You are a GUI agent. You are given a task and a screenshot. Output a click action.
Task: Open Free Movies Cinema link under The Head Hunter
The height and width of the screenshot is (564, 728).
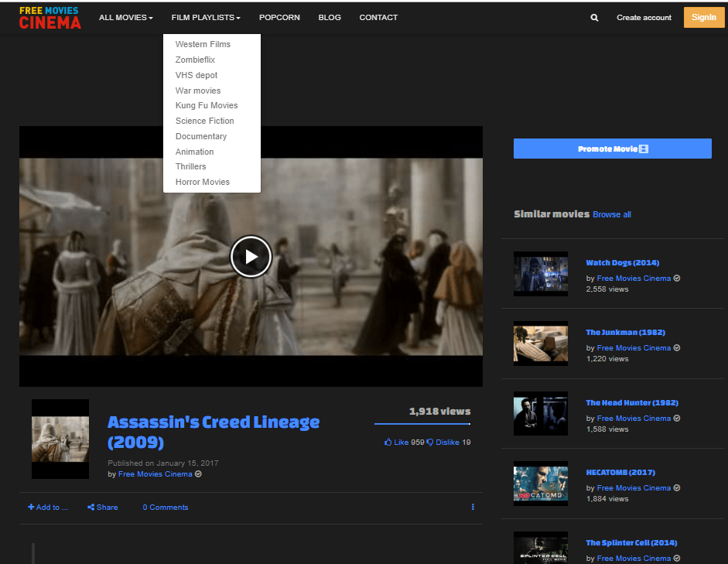(x=634, y=419)
